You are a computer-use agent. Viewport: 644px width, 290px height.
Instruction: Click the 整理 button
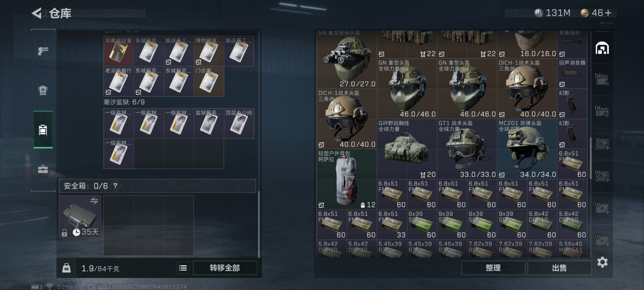coord(493,268)
